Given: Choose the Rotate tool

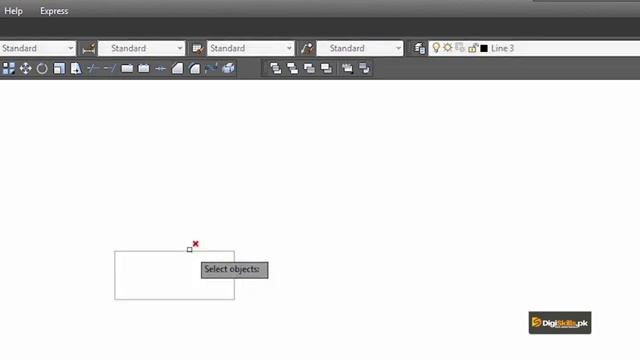Looking at the screenshot, I should pyautogui.click(x=42, y=68).
